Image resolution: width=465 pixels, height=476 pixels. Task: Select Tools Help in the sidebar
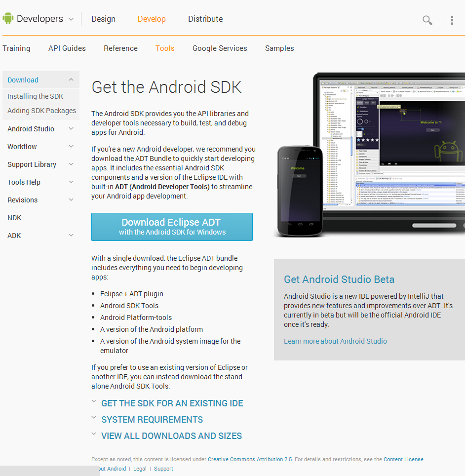point(24,182)
